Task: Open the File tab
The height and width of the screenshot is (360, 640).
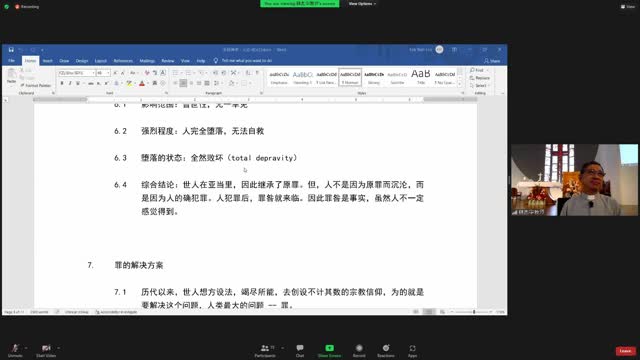Action: click(11, 61)
